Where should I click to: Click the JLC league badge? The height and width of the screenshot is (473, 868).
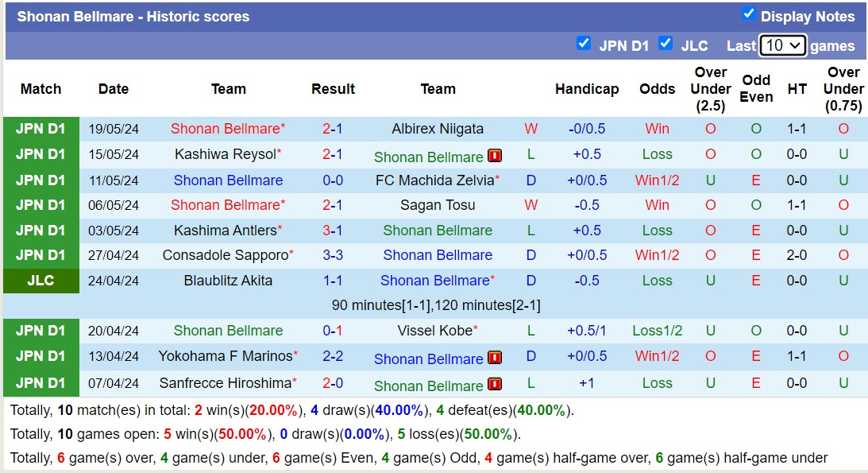click(41, 281)
